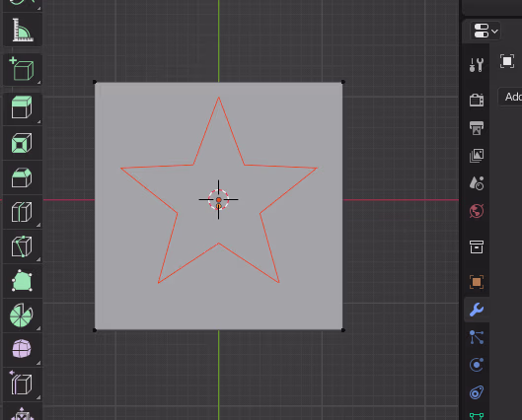
Task: Open the Object Constraints tab
Action: [477, 392]
